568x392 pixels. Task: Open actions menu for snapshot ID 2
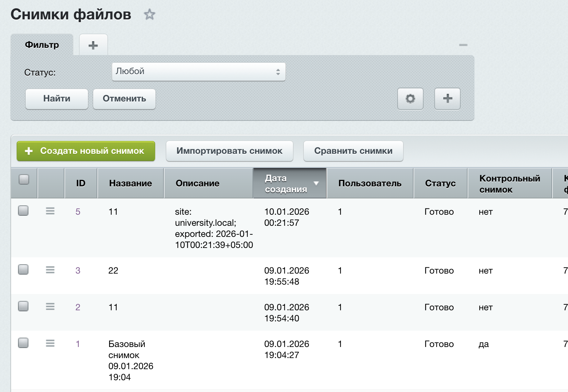coord(50,306)
